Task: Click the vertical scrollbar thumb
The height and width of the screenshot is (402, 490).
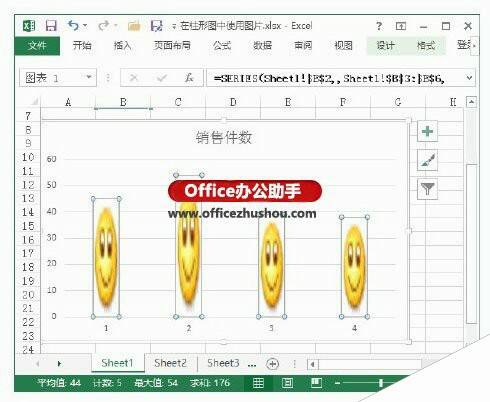Action: [x=471, y=243]
